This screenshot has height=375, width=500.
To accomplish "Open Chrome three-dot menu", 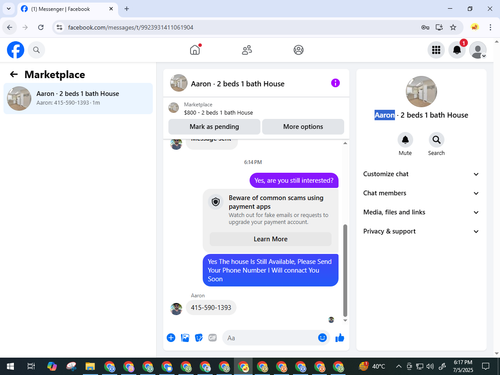I will (490, 27).
